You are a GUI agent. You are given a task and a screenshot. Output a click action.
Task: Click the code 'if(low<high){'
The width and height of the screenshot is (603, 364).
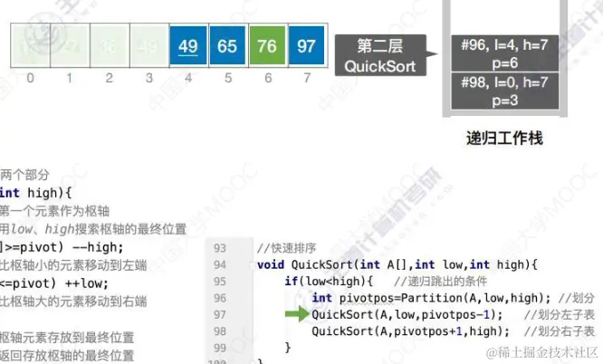click(x=329, y=282)
